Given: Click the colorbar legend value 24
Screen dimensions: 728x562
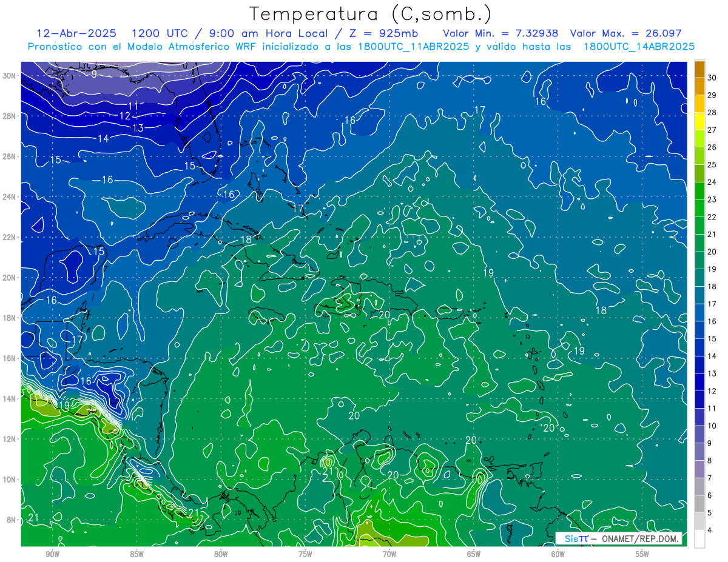Looking at the screenshot, I should 712,182.
